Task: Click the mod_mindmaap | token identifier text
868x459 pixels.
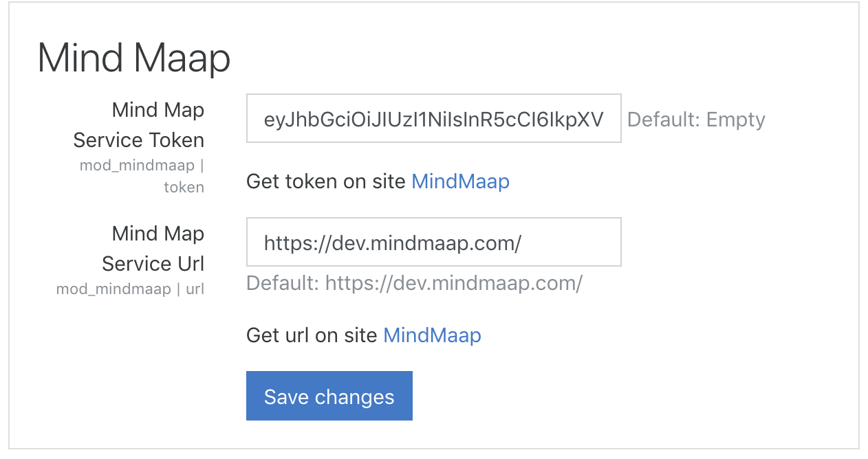Action: pos(141,176)
